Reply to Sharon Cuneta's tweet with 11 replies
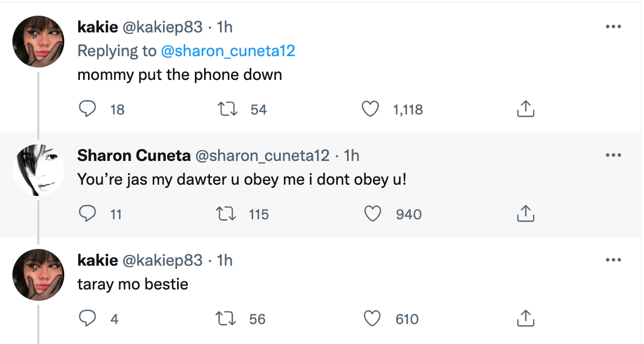Viewport: 644px width, 344px height. tap(87, 214)
